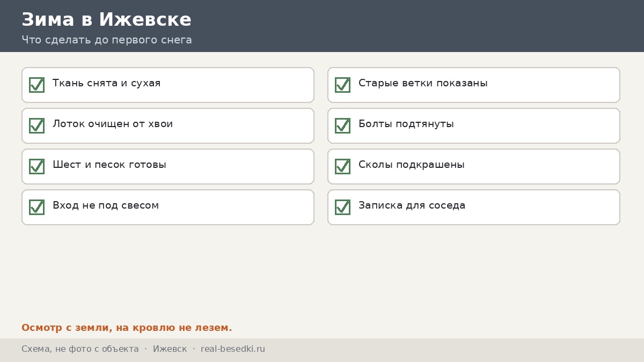This screenshot has width=644, height=362.
Task: Uncheck the 'Шест и песок готовы' box
Action: point(36,166)
